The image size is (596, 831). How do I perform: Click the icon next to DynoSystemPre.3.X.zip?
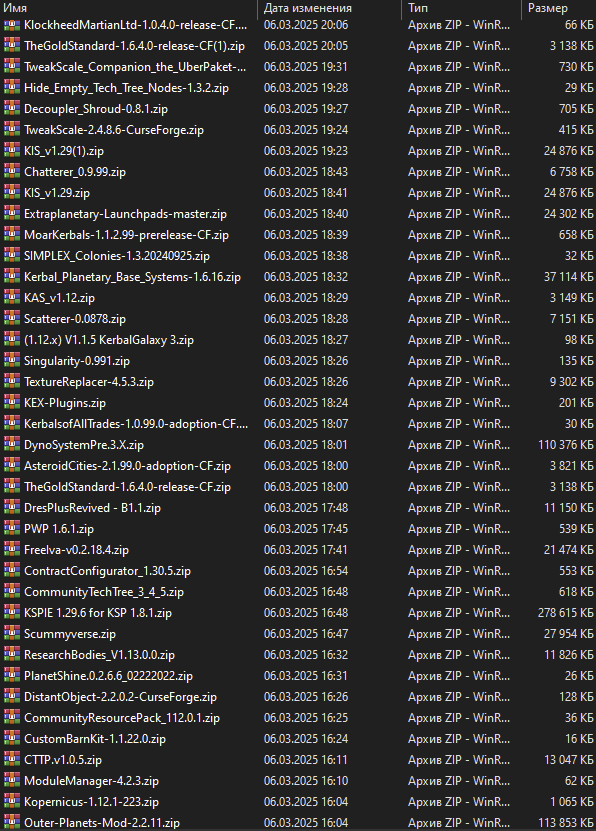12,445
